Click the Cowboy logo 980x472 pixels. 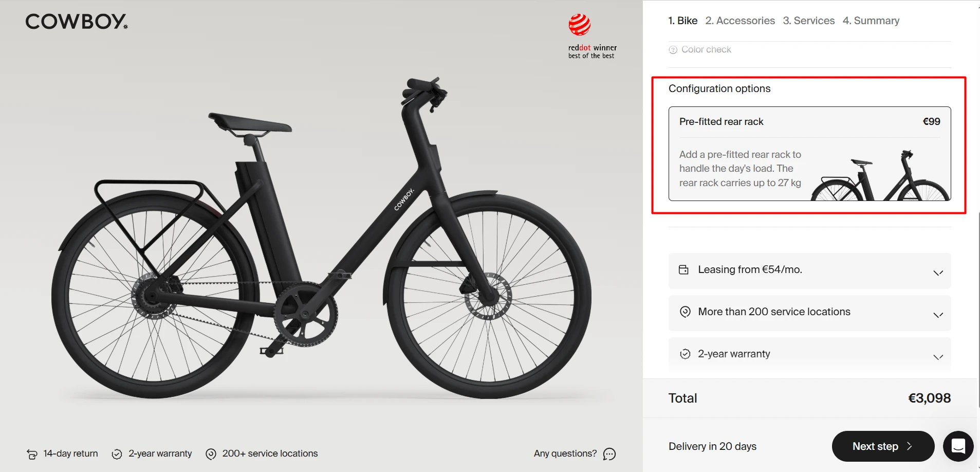(x=77, y=21)
